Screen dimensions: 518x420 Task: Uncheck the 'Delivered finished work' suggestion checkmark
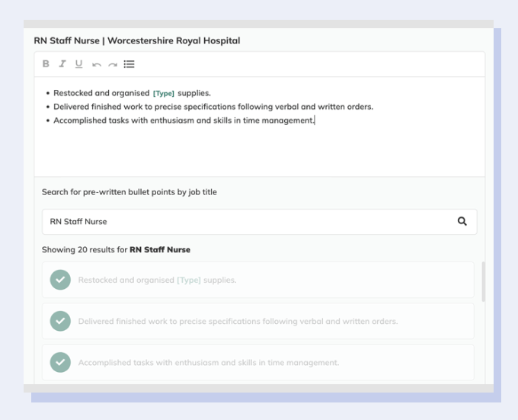pyautogui.click(x=60, y=321)
